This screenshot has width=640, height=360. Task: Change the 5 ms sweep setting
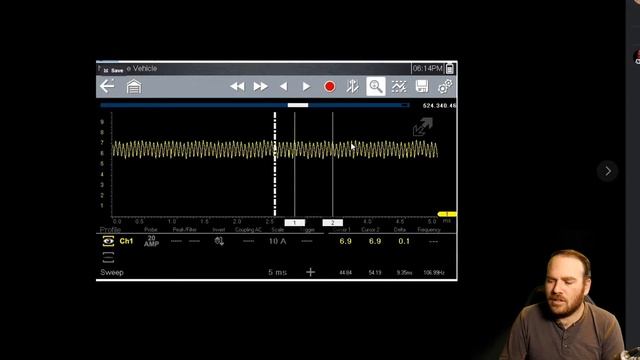(x=278, y=272)
